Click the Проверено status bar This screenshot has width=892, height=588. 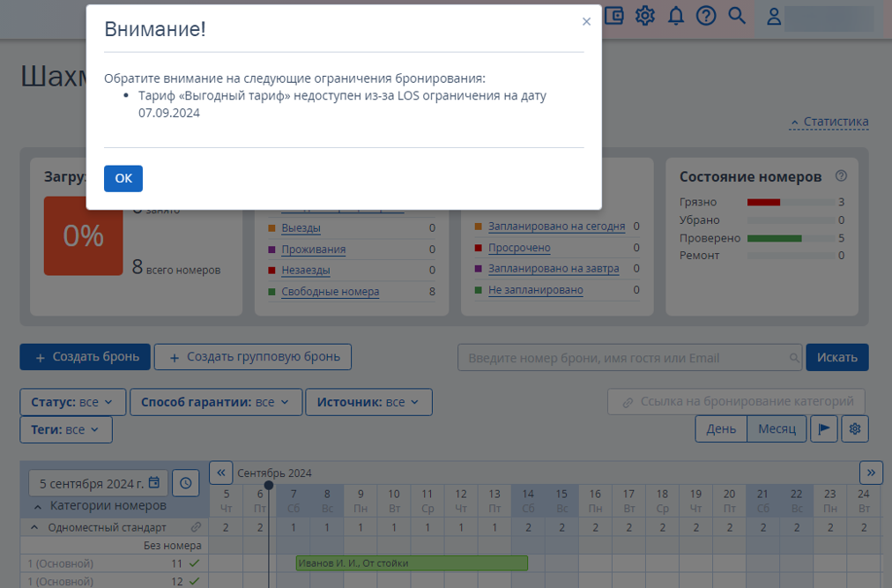[791, 239]
